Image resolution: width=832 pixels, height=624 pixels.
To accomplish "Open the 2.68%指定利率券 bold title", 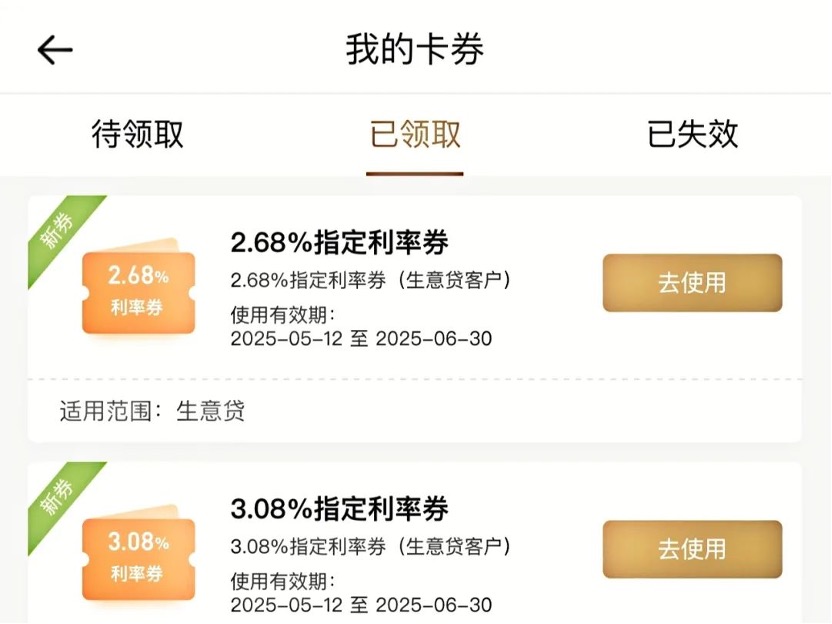I will [339, 242].
